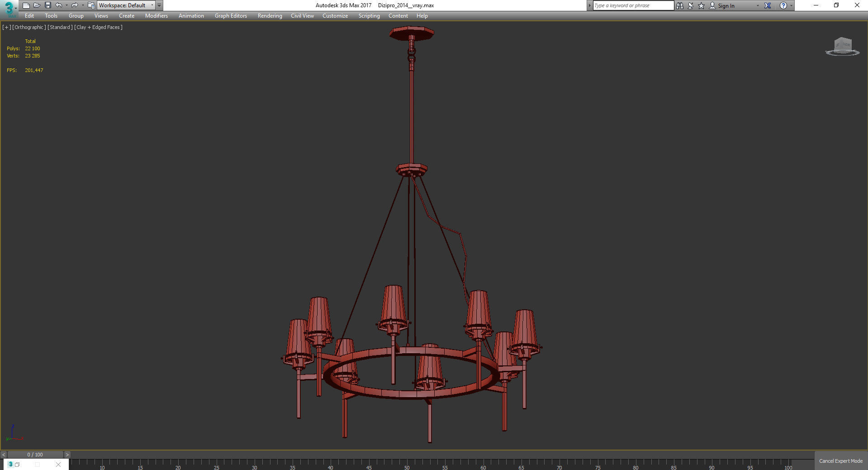Click the Clay + Edged Faces shading label
Viewport: 868px width, 470px height.
coord(99,27)
